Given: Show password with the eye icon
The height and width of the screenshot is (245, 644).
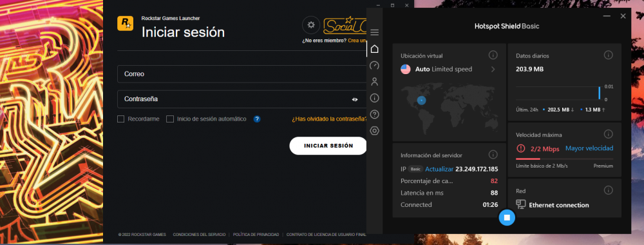Looking at the screenshot, I should 355,99.
